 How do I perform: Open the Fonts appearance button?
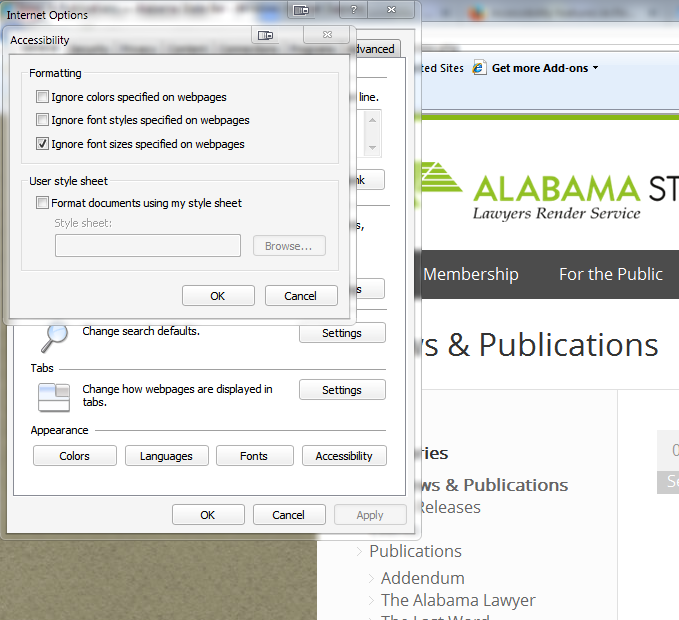[255, 456]
